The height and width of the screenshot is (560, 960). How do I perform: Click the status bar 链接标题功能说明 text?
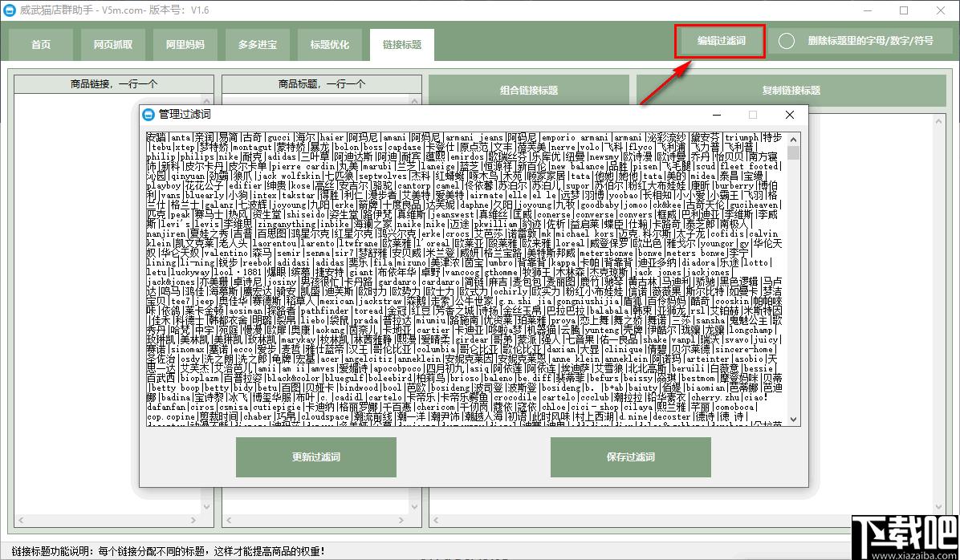[167, 550]
